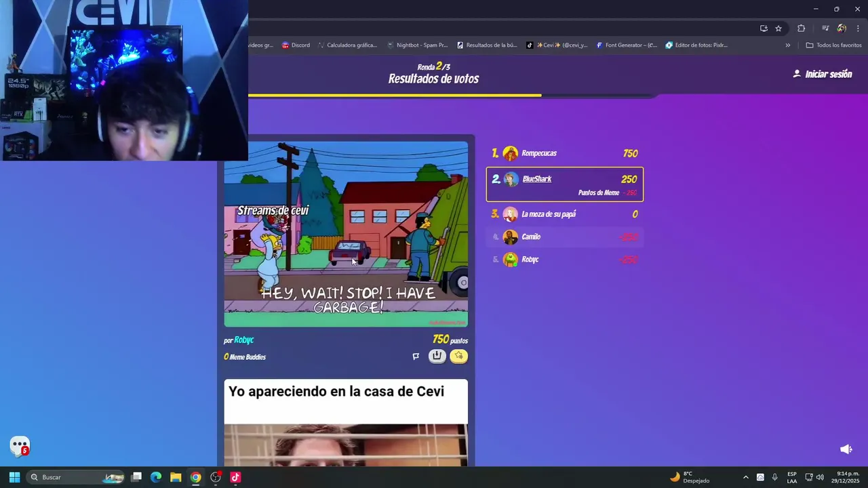Click the '0 Meme Buddies' text
This screenshot has width=868, height=488.
pyautogui.click(x=245, y=357)
